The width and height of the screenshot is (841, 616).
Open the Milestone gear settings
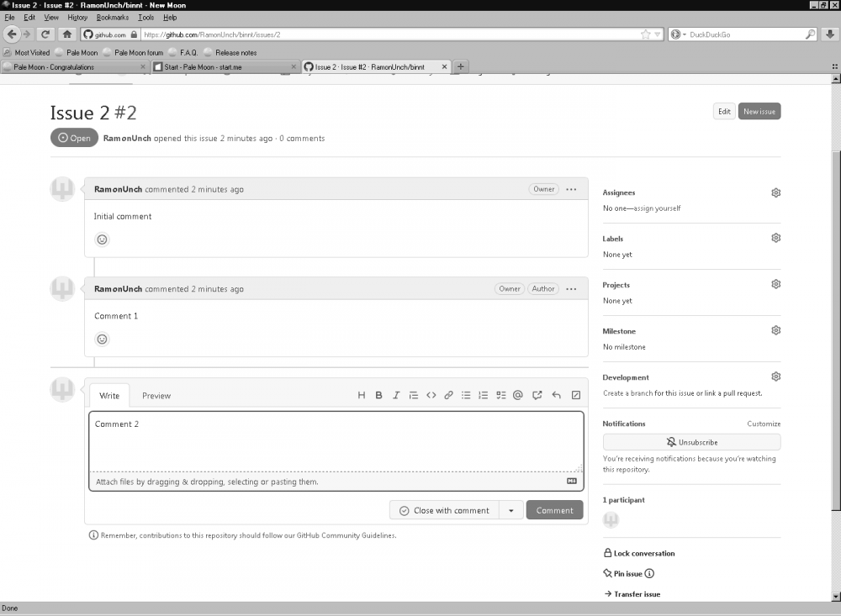point(775,330)
